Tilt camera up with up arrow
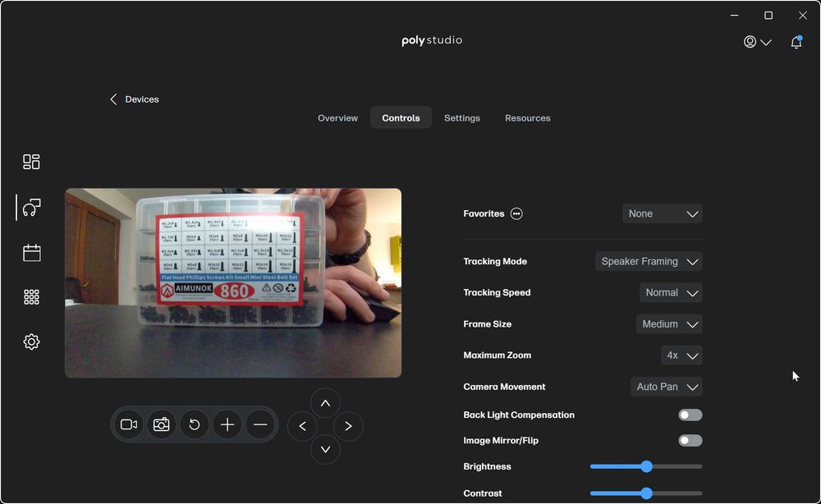Viewport: 821px width, 504px height. (x=325, y=403)
